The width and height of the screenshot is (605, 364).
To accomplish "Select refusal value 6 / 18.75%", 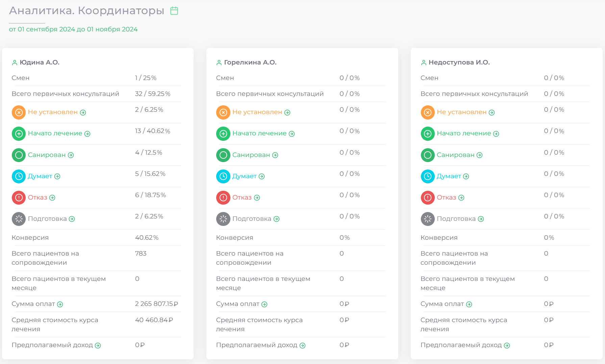I will [x=150, y=195].
